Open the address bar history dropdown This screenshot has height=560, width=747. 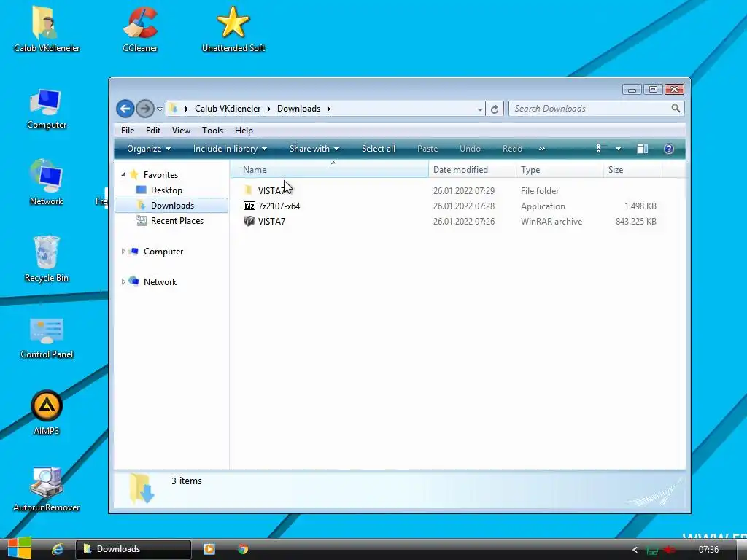click(x=480, y=109)
